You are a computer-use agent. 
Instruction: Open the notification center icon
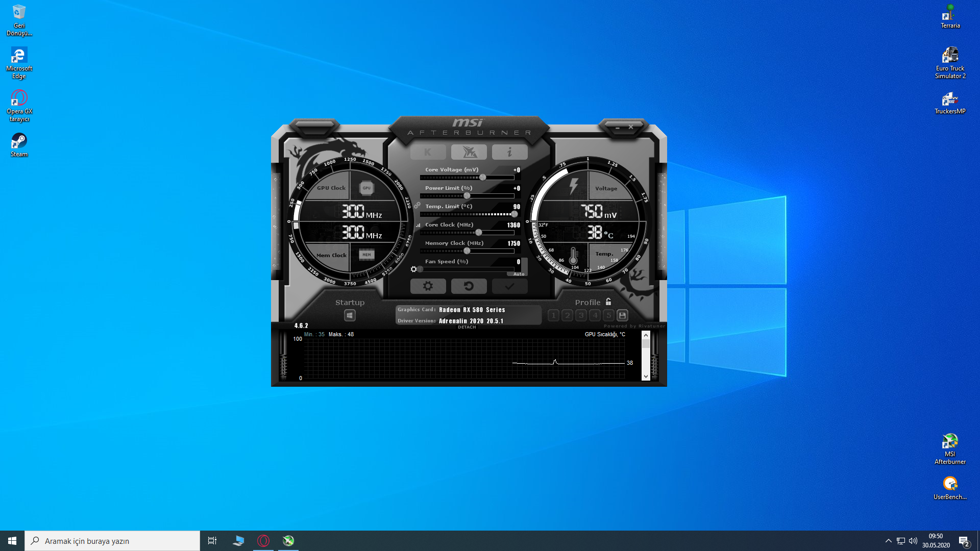[x=964, y=541]
